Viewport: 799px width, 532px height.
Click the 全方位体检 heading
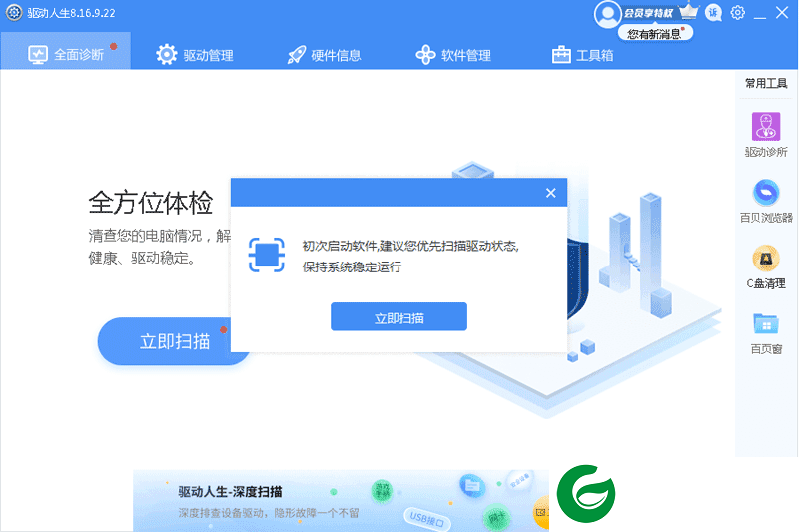point(151,202)
